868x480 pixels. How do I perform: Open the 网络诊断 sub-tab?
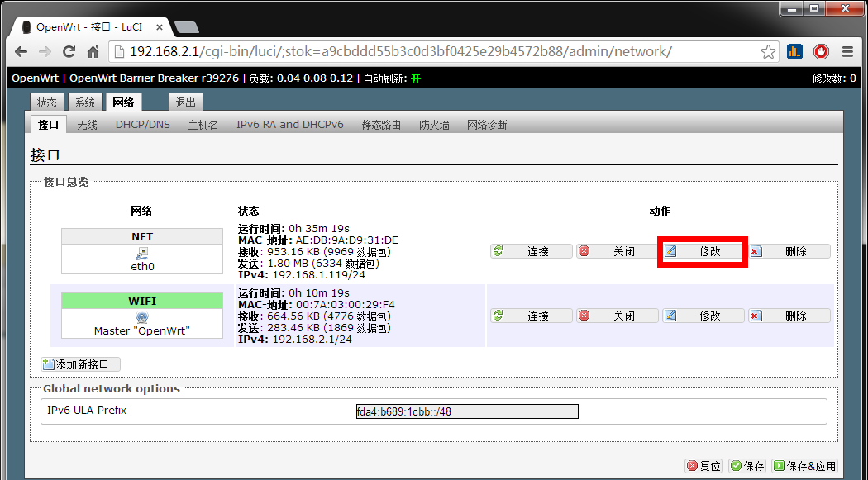487,125
